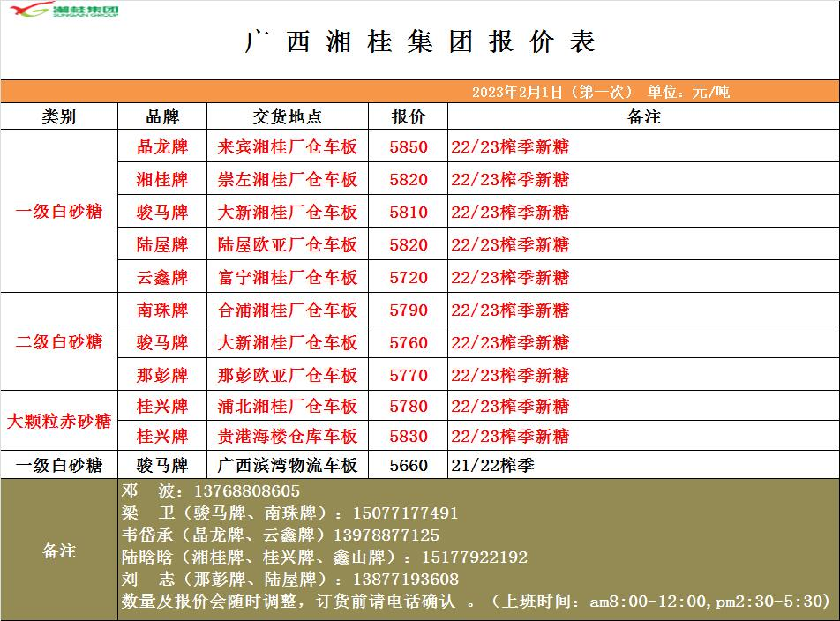Viewport: 840px width, 621px height.
Task: Select the 交货地点 column header
Action: (x=287, y=117)
